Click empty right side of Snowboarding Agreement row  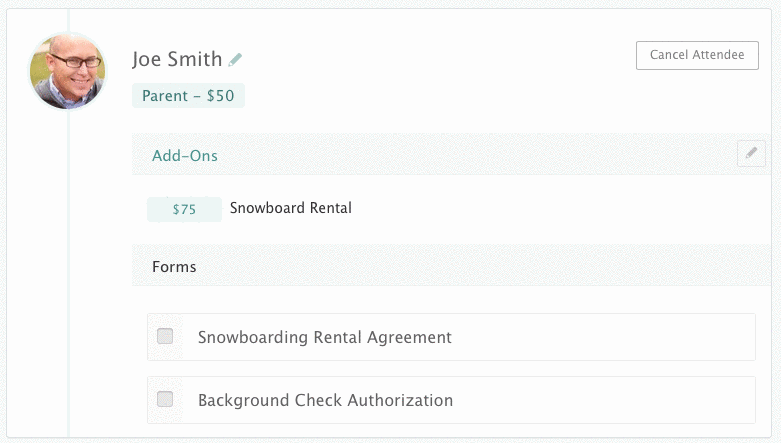[x=620, y=338]
